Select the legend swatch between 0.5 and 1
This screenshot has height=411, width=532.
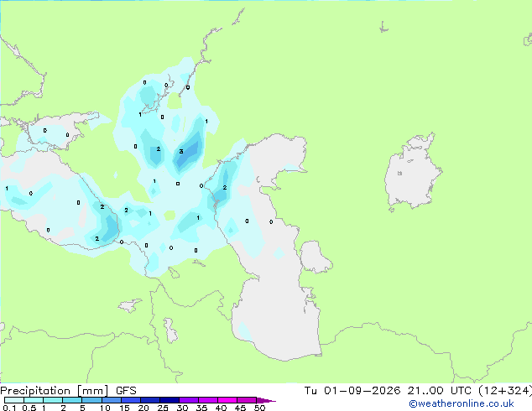coord(34,400)
